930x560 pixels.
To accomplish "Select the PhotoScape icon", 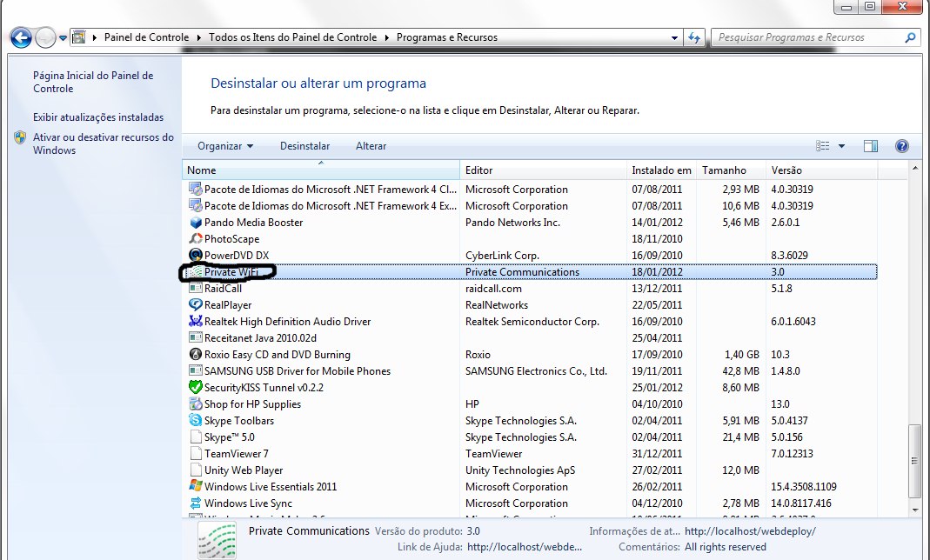I will (195, 239).
